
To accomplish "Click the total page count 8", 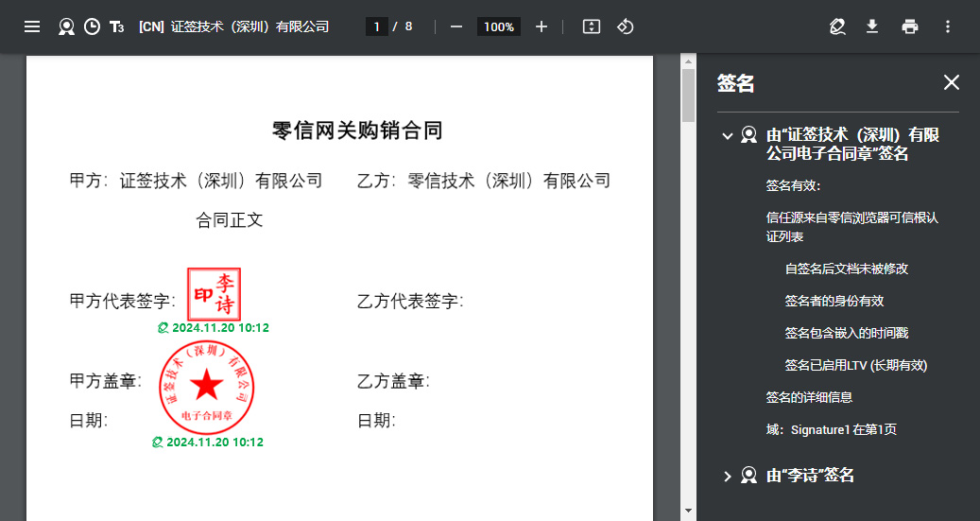I will 409,26.
